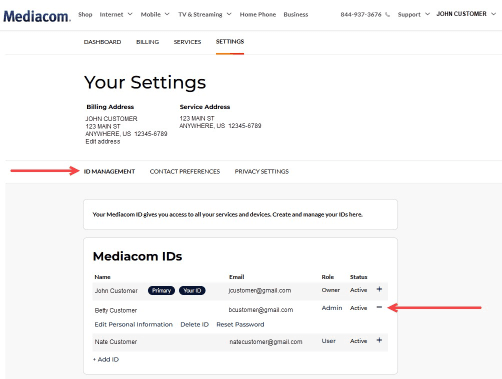Image resolution: width=502 pixels, height=379 pixels.
Task: Open the Business page
Action: 296,14
